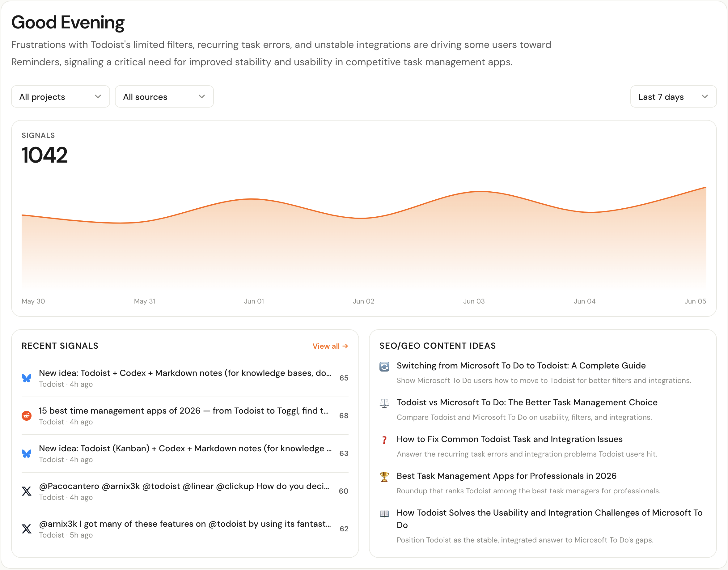Click the Bluesky butterfly icon beside 'Todoist + Codex + Markdown notes'
Image resolution: width=728 pixels, height=570 pixels.
click(27, 378)
